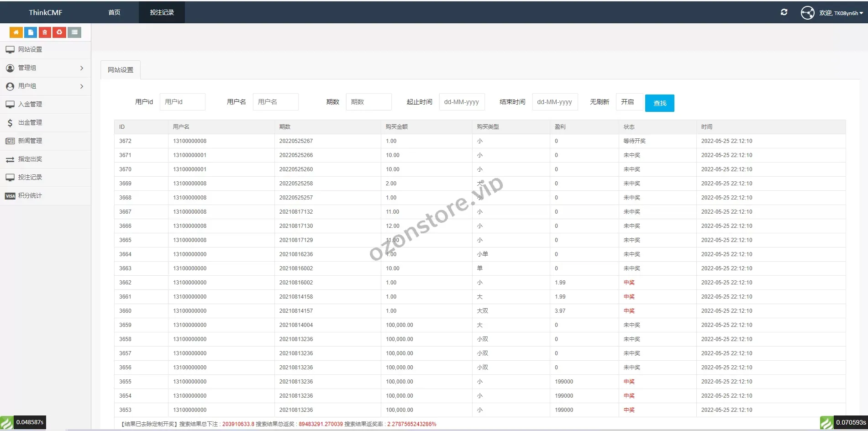
Task: Go to the 首页 top menu item
Action: point(114,12)
